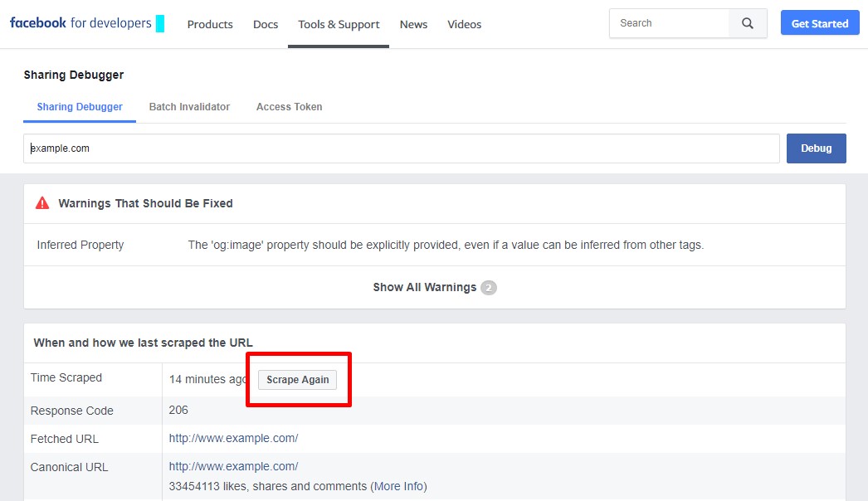Expand Show All Warnings
The width and height of the screenshot is (868, 501).
point(426,286)
